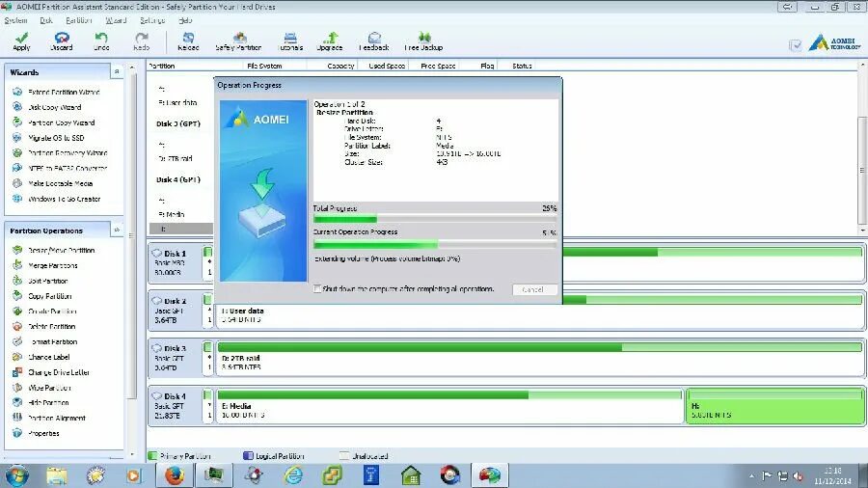Select Wipe Partition operation
The width and height of the screenshot is (868, 488).
pos(49,388)
